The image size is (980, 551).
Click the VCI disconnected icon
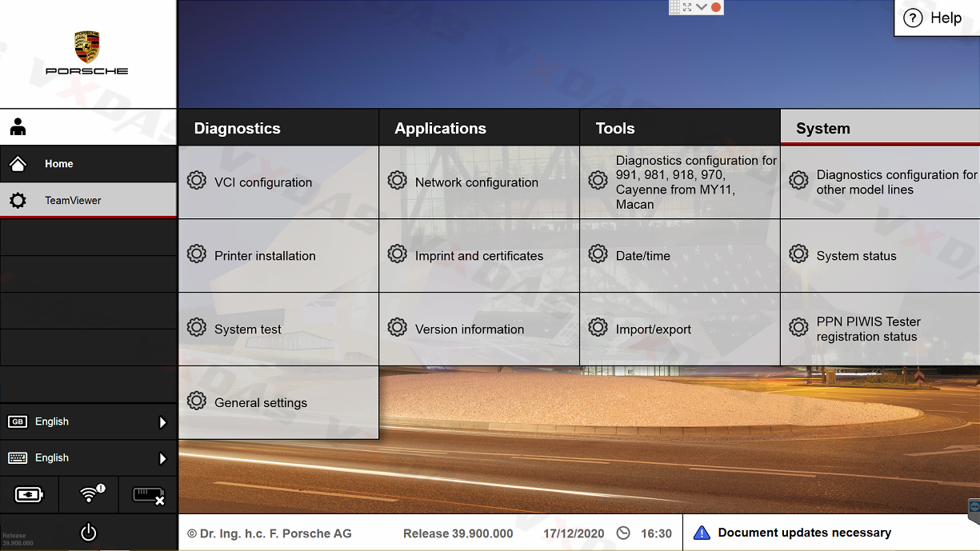[x=148, y=495]
